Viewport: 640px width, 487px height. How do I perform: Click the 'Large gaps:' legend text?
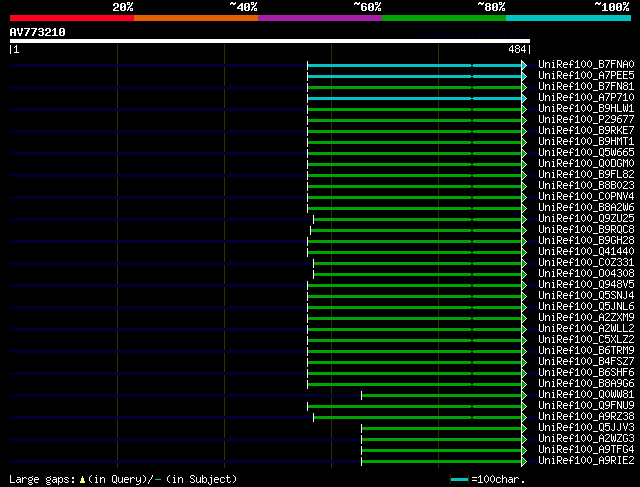point(42,479)
